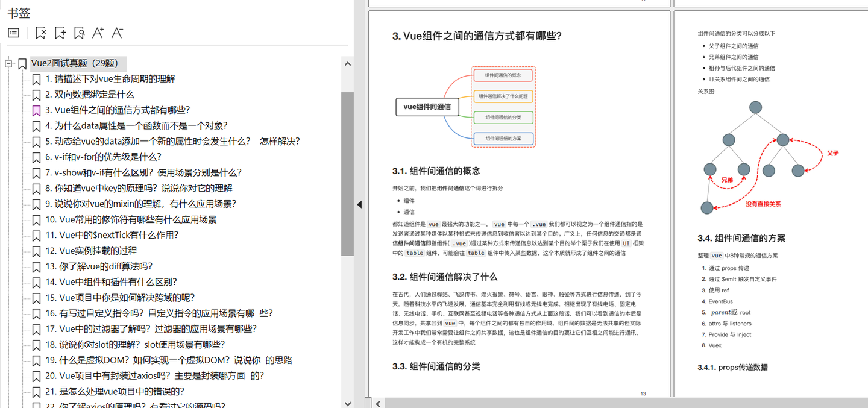Open bookmark 17. Vue中的过滤器了解吗
Viewport: 868px width, 408px height.
click(151, 330)
